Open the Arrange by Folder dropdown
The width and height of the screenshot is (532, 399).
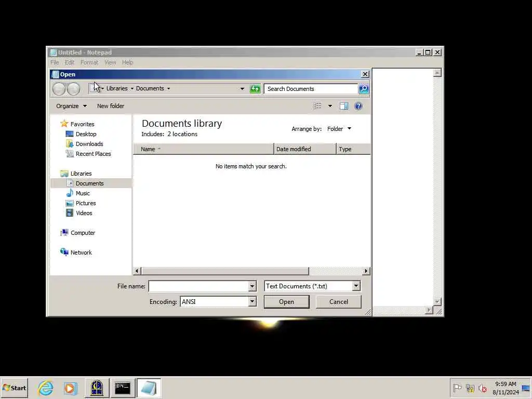(x=339, y=129)
